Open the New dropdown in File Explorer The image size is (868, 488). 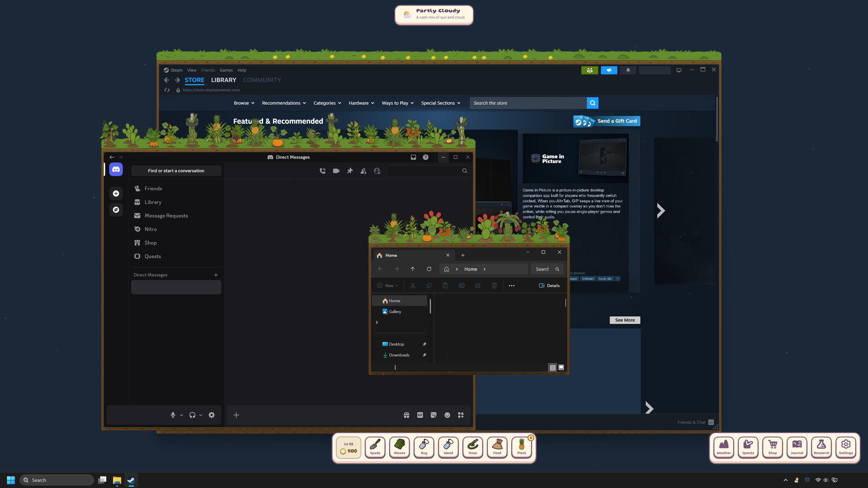click(388, 286)
